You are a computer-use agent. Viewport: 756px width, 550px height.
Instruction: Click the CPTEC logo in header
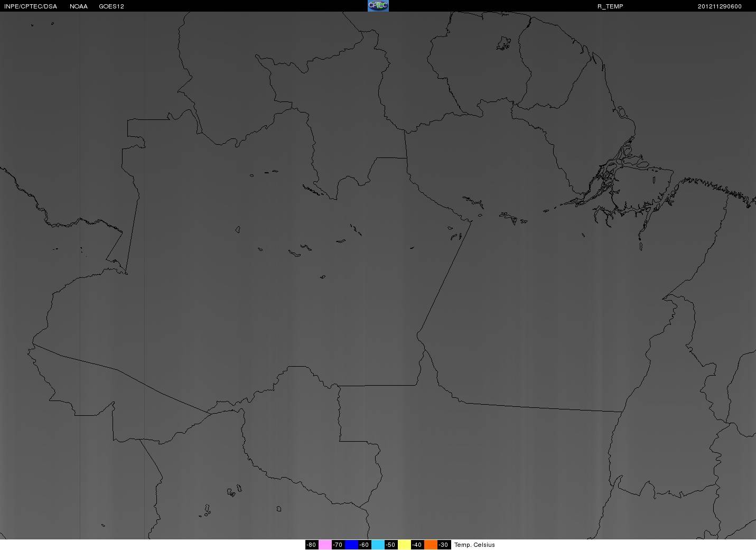point(378,6)
